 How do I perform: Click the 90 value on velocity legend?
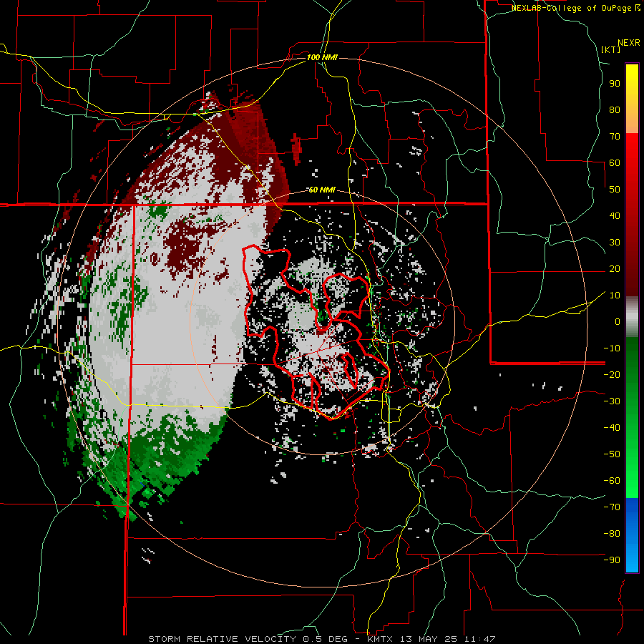point(615,84)
